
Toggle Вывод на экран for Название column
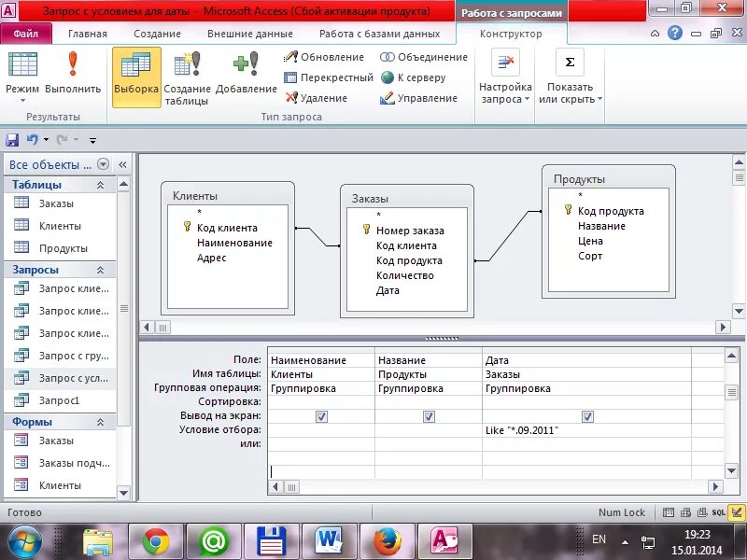tap(429, 416)
